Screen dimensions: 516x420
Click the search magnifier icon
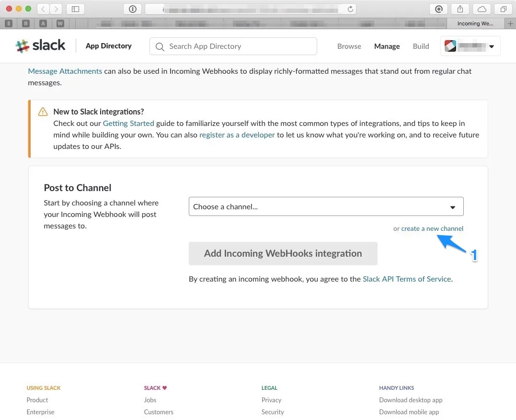(x=160, y=47)
